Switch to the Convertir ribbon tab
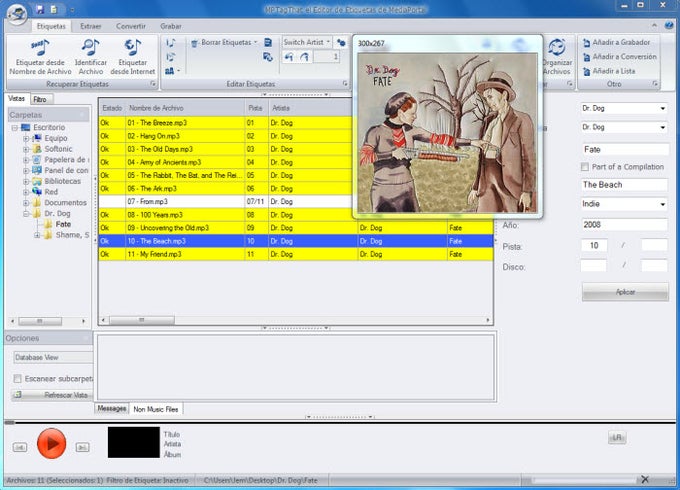Viewport: 680px width, 490px height. [x=131, y=26]
